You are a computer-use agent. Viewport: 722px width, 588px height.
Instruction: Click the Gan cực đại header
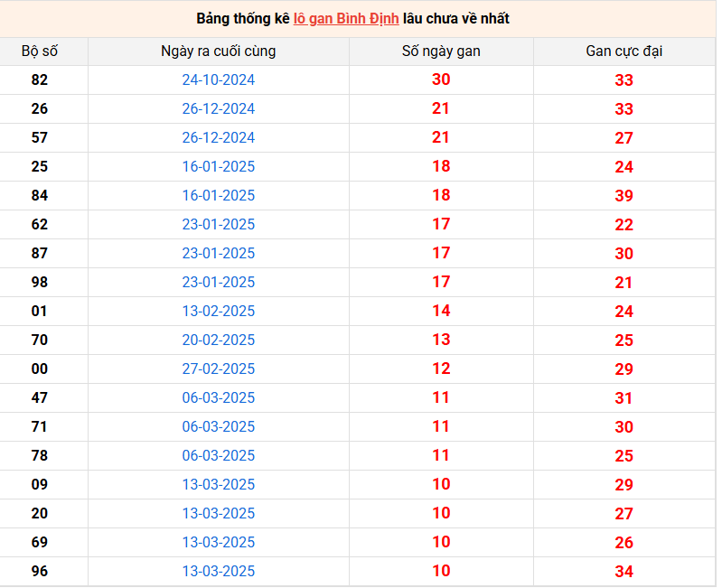coord(624,51)
